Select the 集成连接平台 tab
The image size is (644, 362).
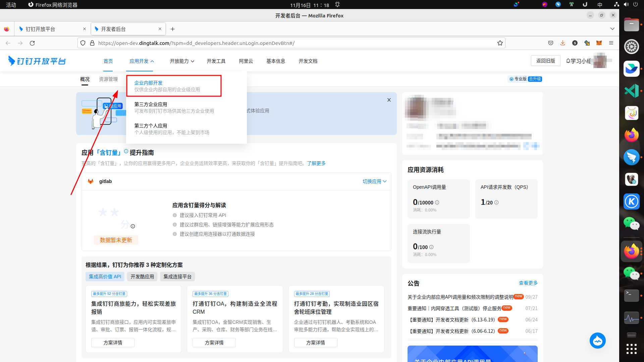(177, 277)
